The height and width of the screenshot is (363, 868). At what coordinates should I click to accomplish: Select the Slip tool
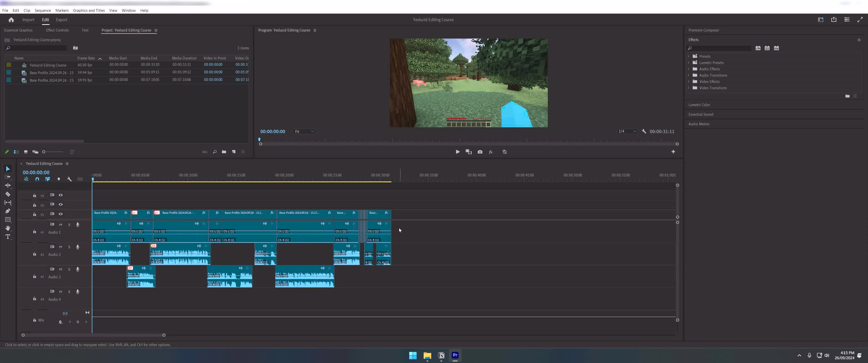coord(8,202)
